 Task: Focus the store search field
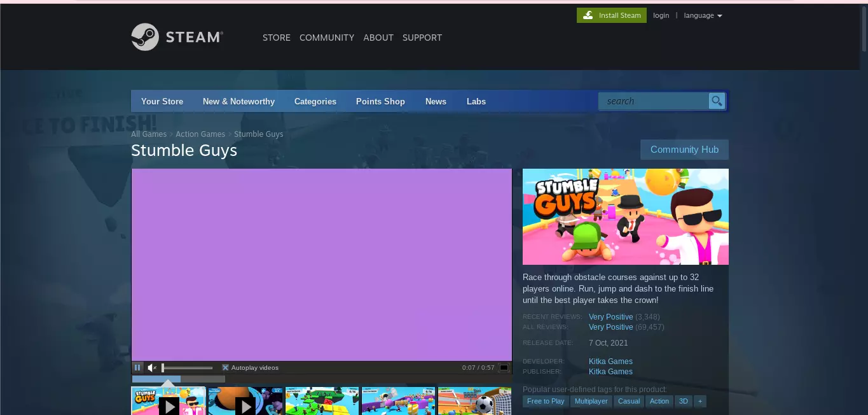pyautogui.click(x=654, y=101)
